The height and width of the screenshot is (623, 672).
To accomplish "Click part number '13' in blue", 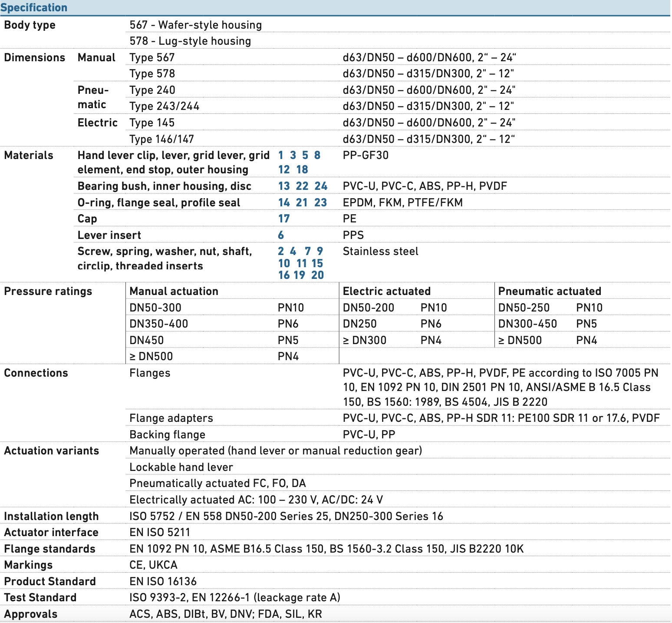I will click(284, 186).
